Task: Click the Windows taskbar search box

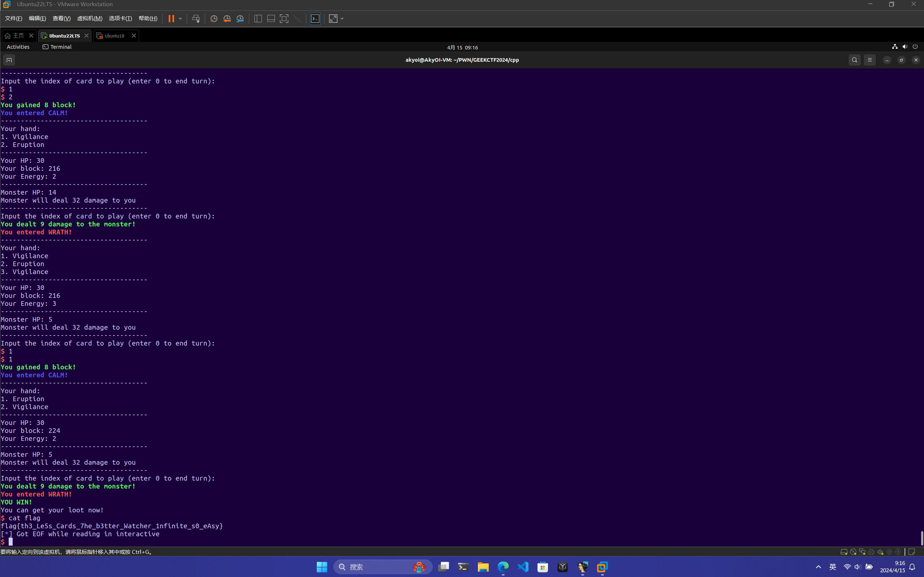Action: [x=383, y=567]
